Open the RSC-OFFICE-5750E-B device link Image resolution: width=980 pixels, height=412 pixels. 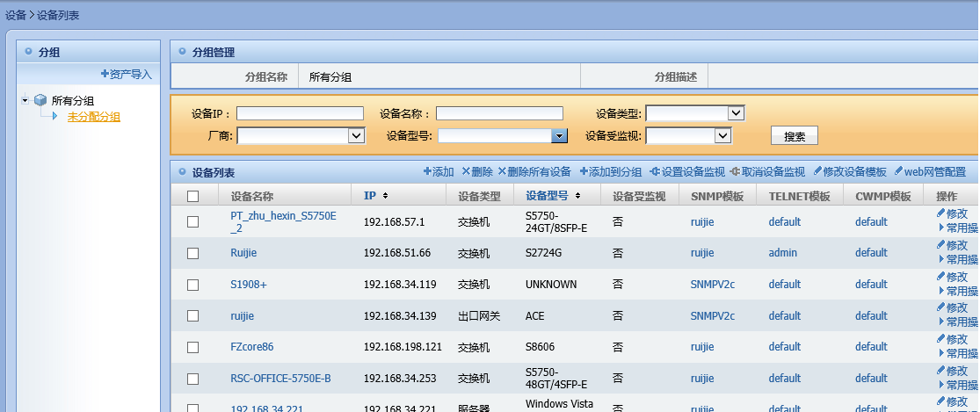click(x=280, y=379)
